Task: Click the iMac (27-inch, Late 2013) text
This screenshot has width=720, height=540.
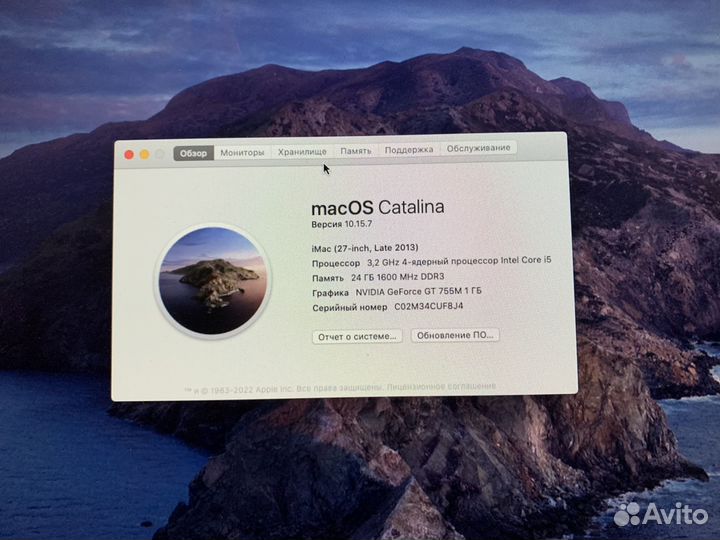Action: point(365,248)
